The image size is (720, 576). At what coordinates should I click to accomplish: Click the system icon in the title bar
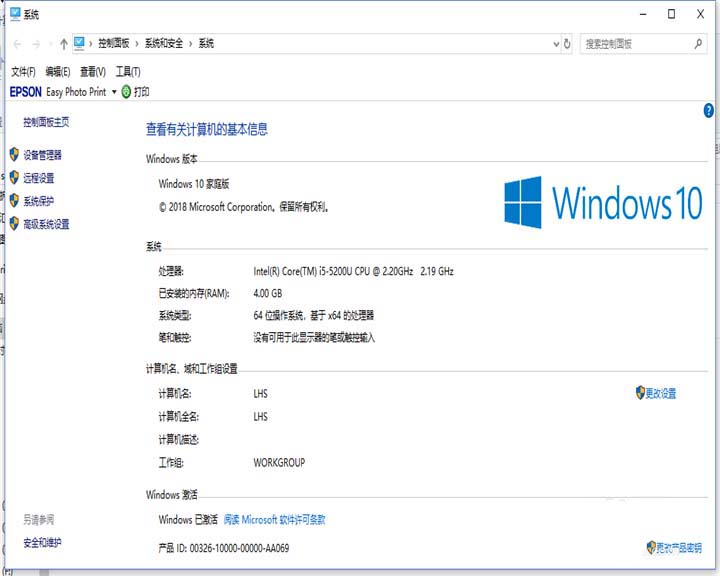(x=15, y=14)
